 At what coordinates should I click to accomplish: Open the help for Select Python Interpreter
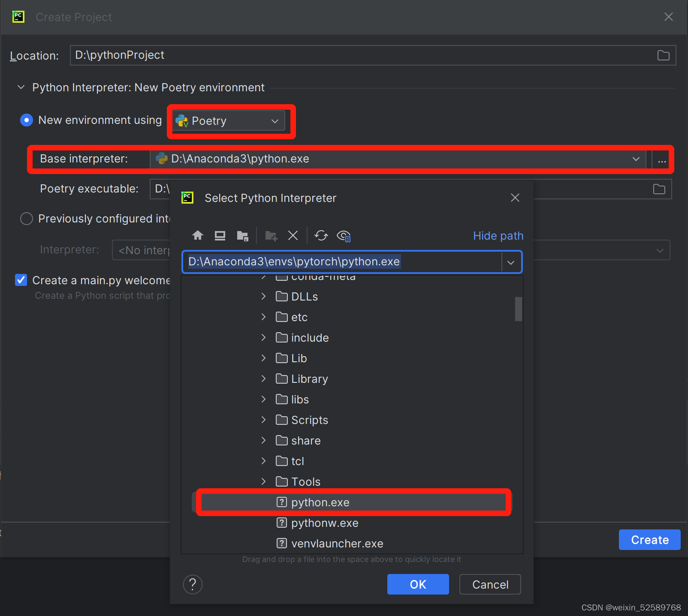(x=193, y=584)
